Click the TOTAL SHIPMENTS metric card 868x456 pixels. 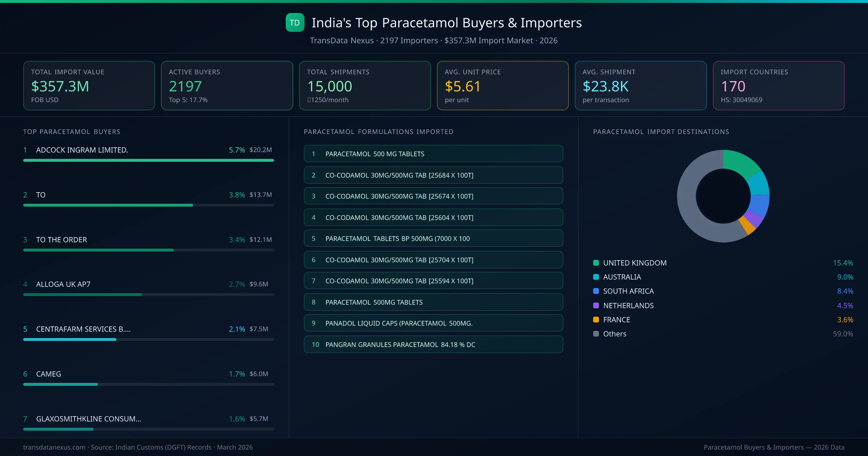365,85
